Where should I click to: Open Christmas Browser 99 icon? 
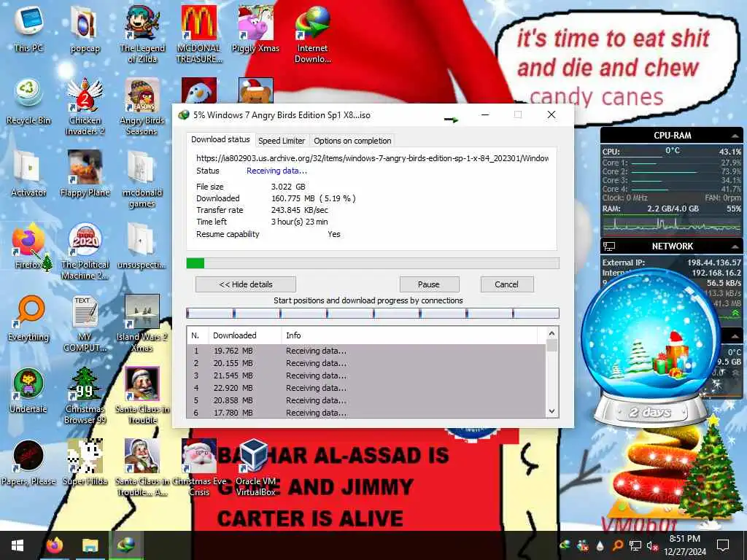[x=85, y=395]
